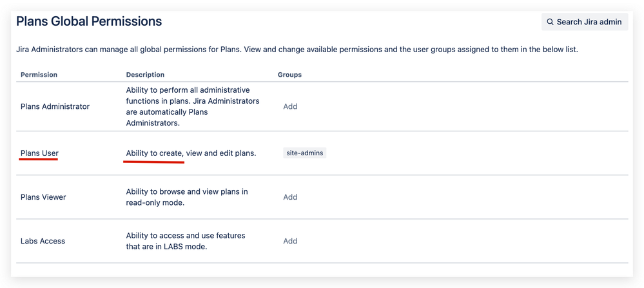Open the Search Jira admin box
This screenshot has width=644, height=288.
[x=585, y=22]
